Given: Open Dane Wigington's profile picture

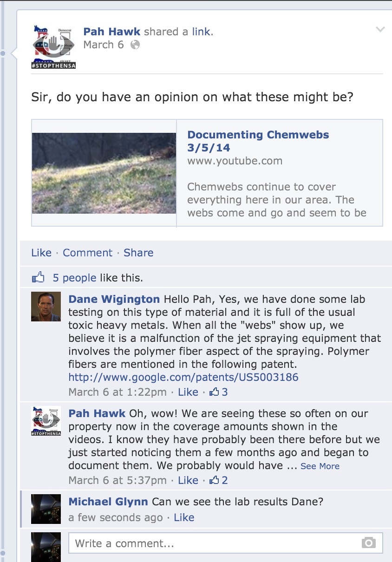Looking at the screenshot, I should coord(46,307).
